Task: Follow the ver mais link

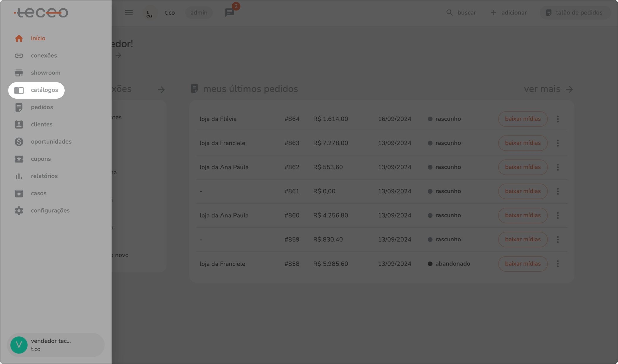Action: (x=548, y=89)
